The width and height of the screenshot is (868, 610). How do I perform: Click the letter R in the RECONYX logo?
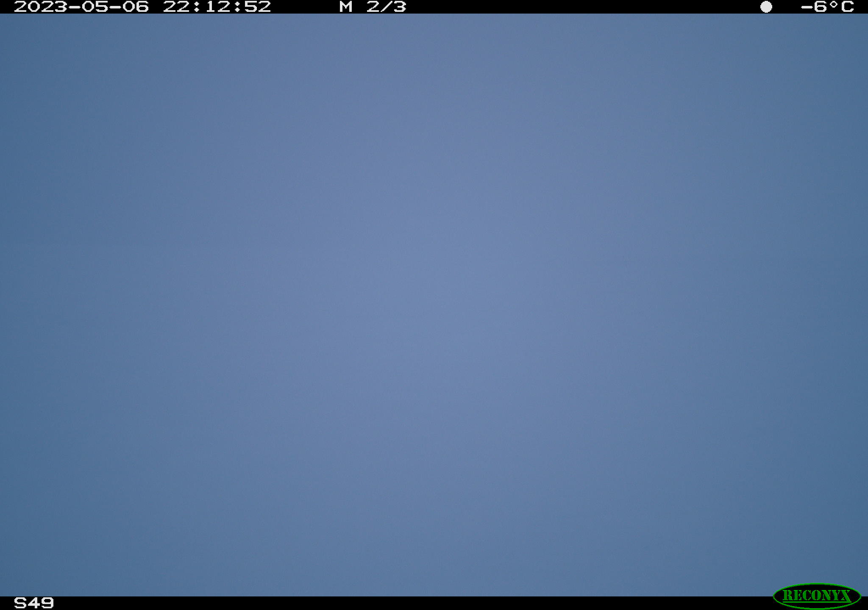787,596
